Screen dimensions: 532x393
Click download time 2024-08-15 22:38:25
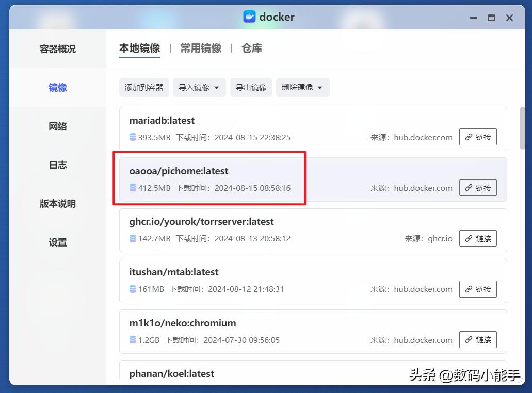click(x=252, y=137)
